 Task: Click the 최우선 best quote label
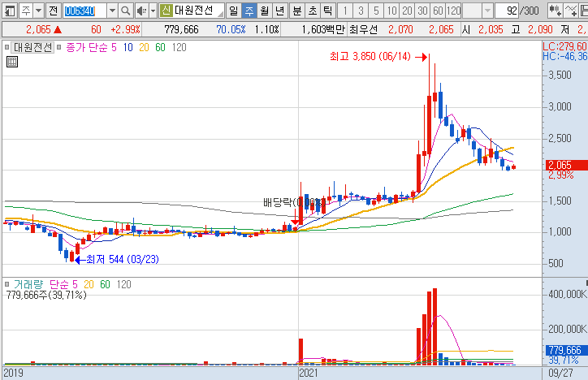coord(363,29)
